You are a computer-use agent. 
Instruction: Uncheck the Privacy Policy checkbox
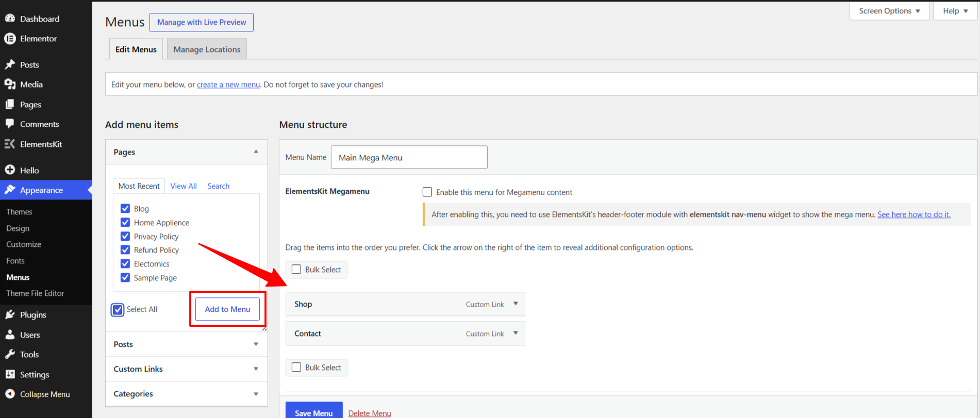[x=125, y=236]
